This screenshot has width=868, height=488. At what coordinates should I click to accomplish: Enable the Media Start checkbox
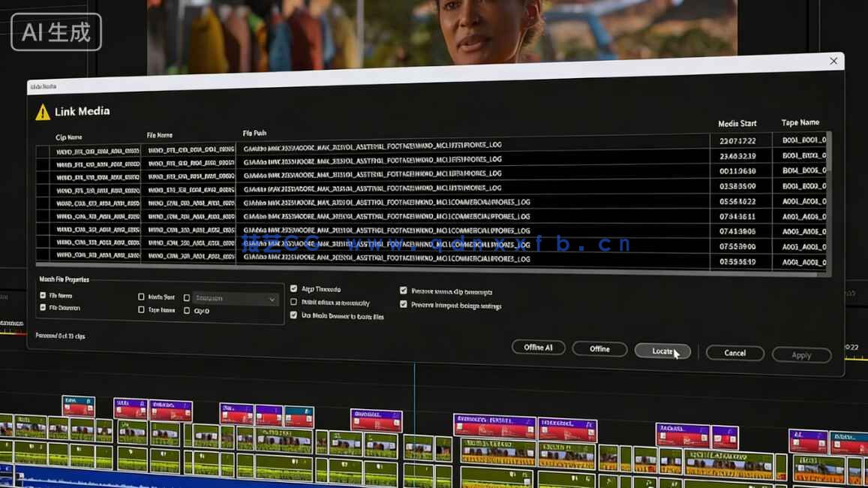[141, 298]
